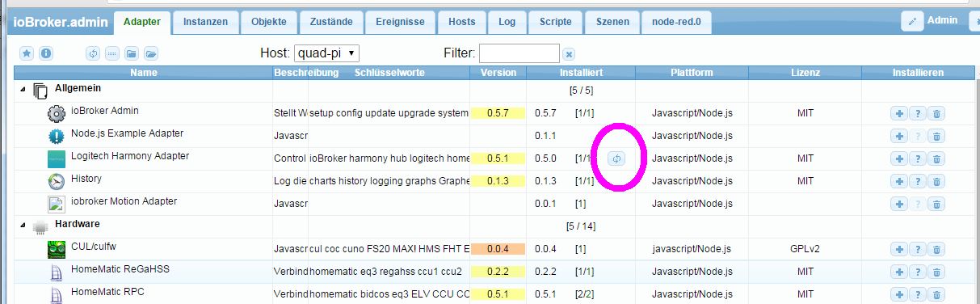
Task: Add instance of HomeMatic ReGaHSS adapter
Action: coord(898,272)
